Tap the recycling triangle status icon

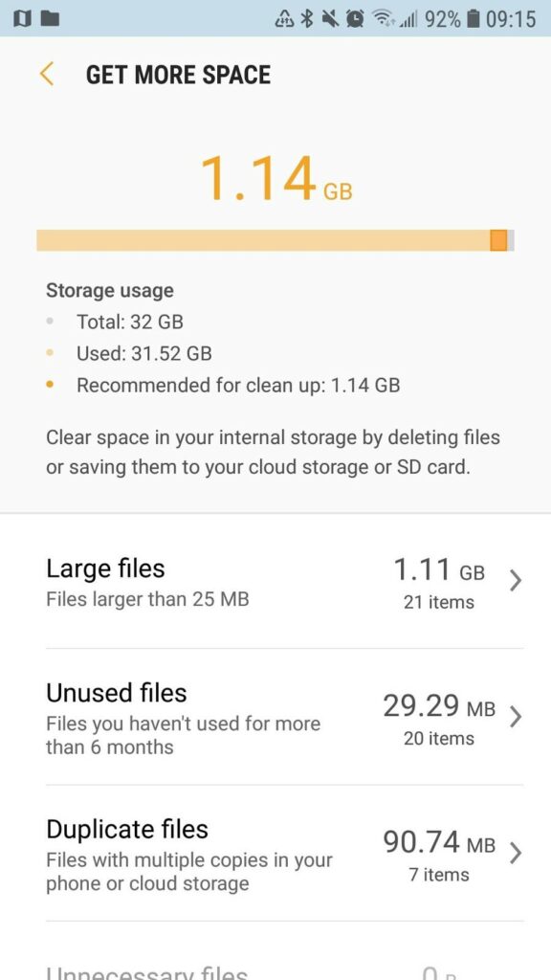tap(284, 19)
